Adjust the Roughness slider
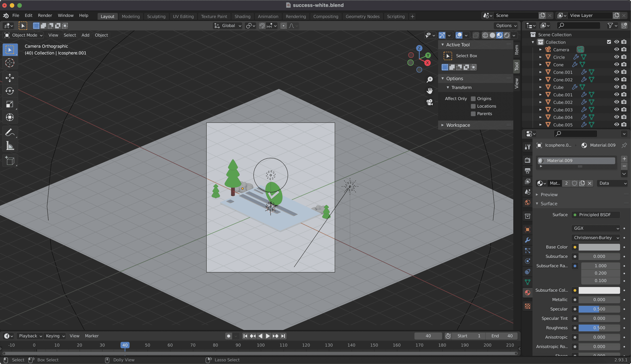 [599, 328]
